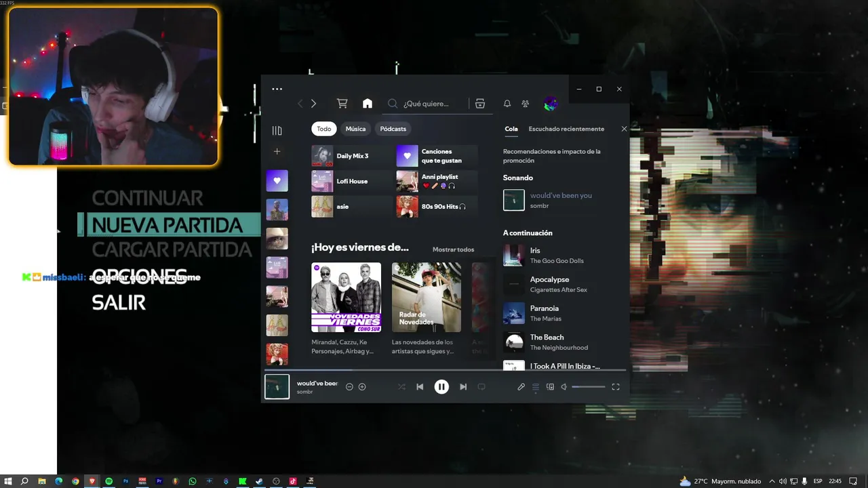Image resolution: width=868 pixels, height=488 pixels.
Task: Play Paranoia by The Marías
Action: coord(563,313)
